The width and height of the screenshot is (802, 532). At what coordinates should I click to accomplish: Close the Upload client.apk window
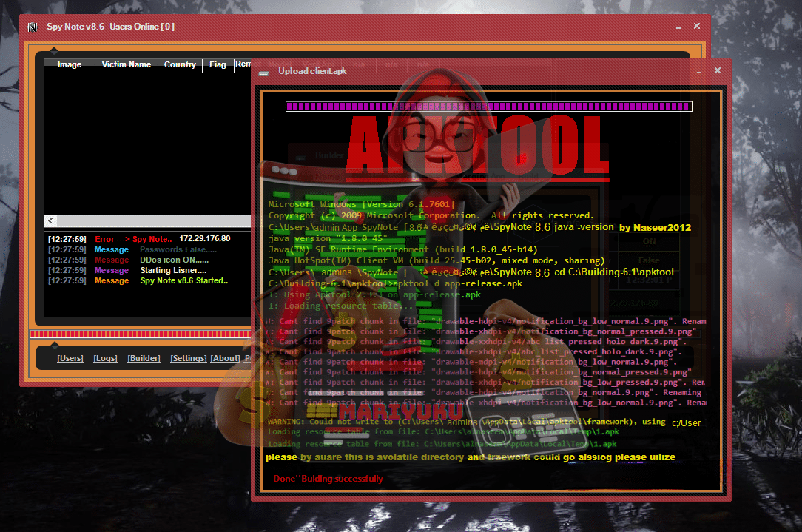[x=717, y=71]
